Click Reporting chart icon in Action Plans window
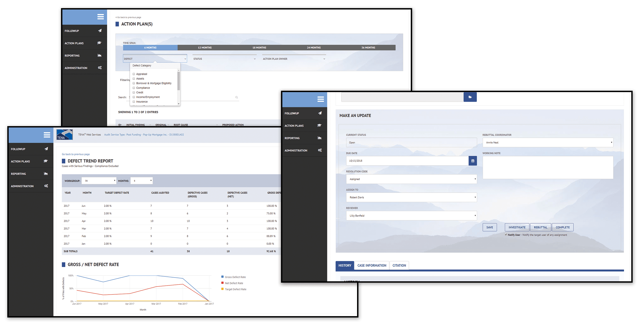 click(100, 55)
